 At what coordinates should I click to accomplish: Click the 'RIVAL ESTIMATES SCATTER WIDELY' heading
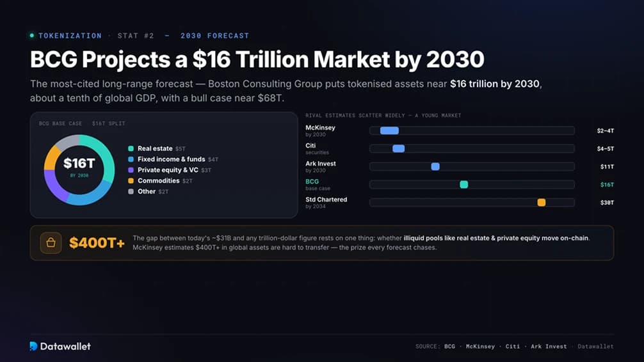(x=355, y=115)
